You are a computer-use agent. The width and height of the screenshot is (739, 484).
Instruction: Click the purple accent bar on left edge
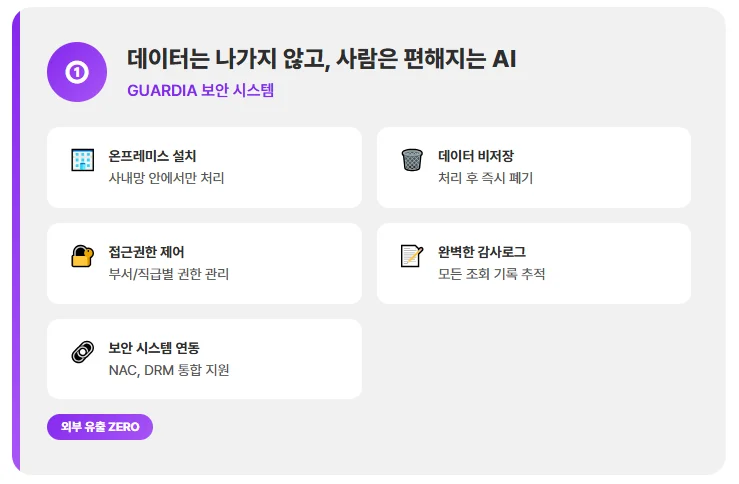16,242
